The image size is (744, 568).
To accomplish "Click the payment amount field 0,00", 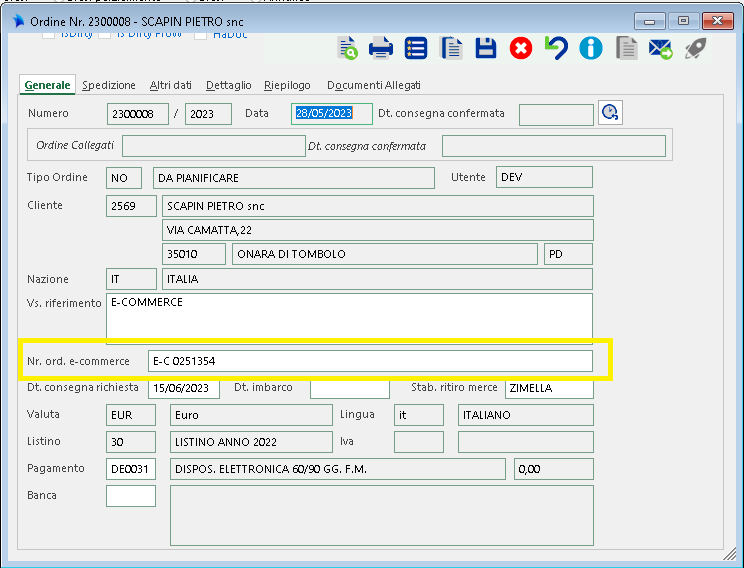I will 554,469.
